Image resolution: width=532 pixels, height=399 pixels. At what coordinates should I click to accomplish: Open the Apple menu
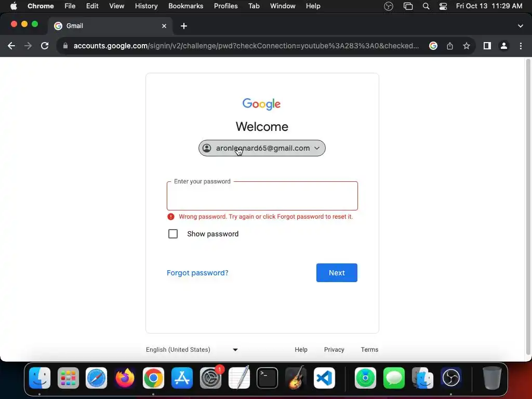pos(14,6)
